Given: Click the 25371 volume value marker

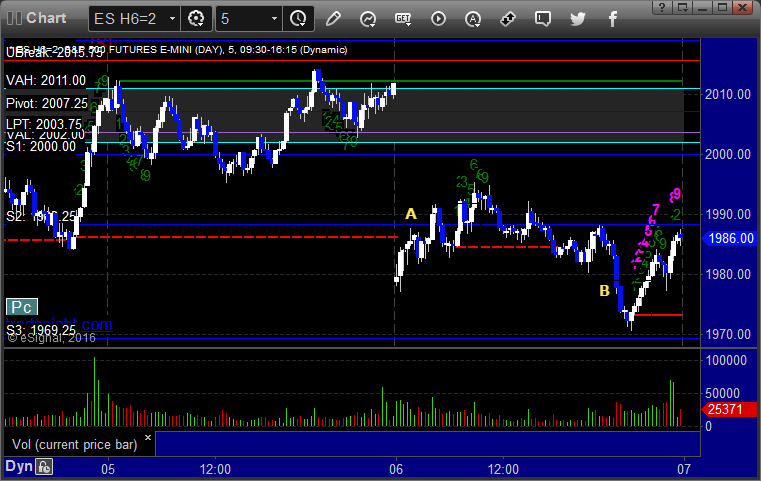Looking at the screenshot, I should click(729, 409).
